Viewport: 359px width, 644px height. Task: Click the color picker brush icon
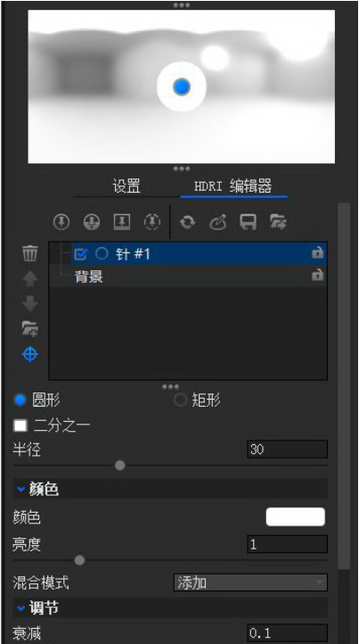218,222
